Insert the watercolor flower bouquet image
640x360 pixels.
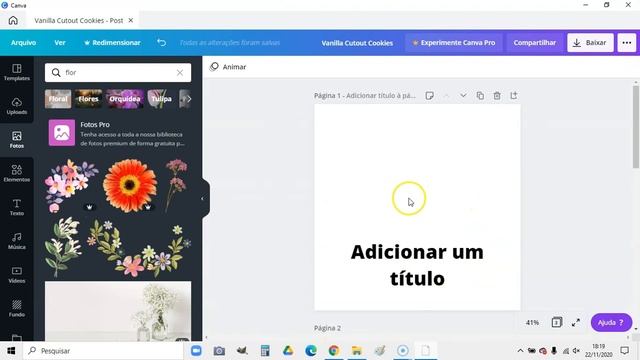[x=71, y=186]
